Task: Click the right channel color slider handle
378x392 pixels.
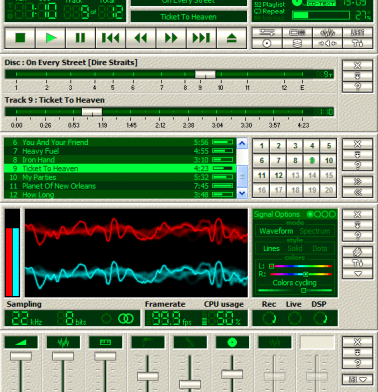Action: point(305,274)
